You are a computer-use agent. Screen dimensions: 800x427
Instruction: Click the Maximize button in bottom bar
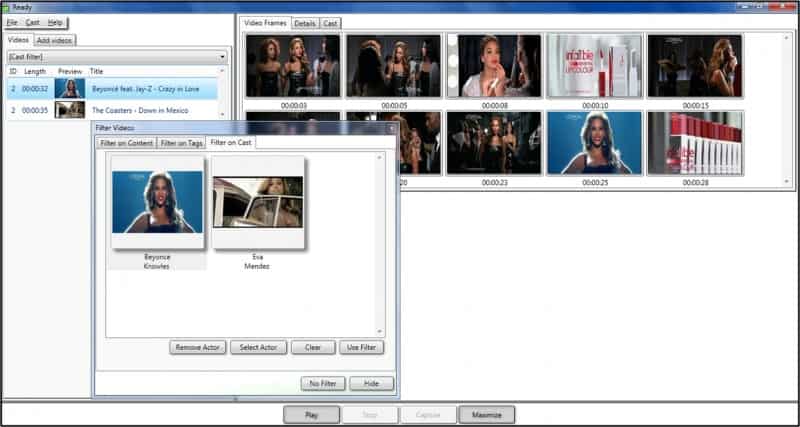point(486,415)
